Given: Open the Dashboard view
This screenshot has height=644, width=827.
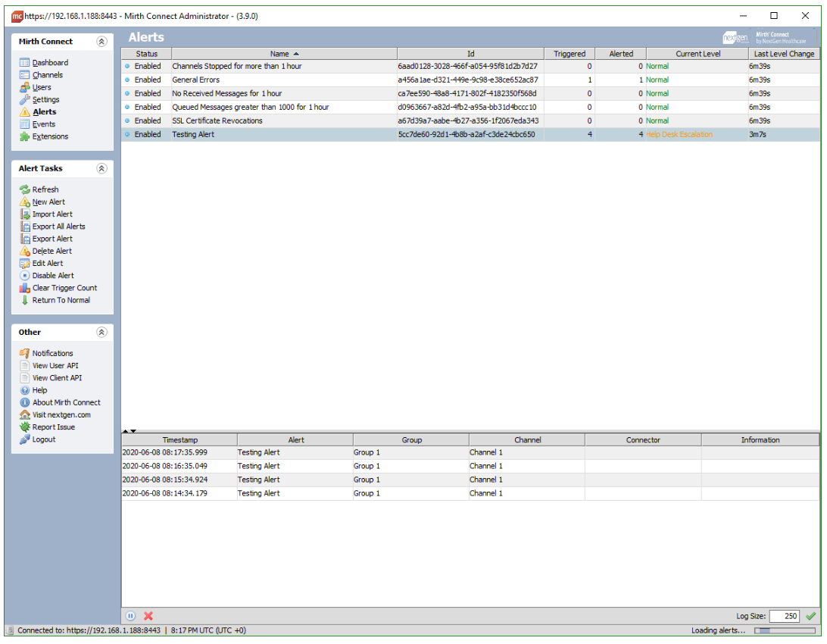Looking at the screenshot, I should point(44,62).
